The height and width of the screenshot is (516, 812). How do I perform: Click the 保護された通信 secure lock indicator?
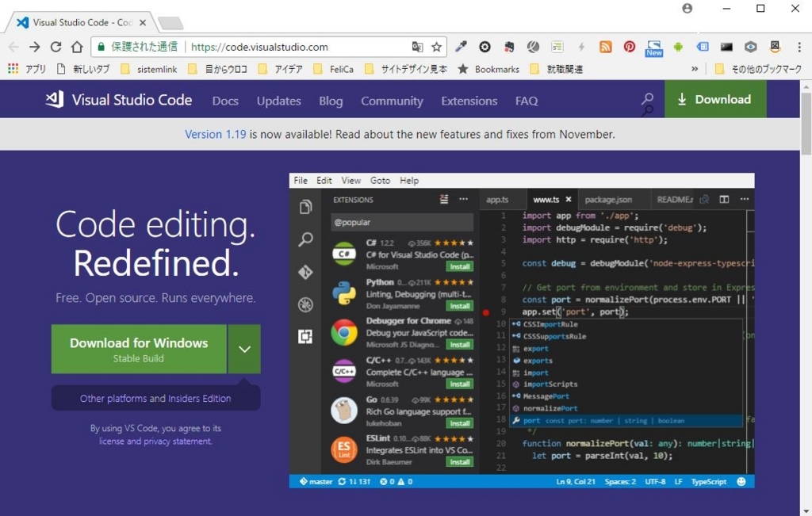click(x=137, y=47)
